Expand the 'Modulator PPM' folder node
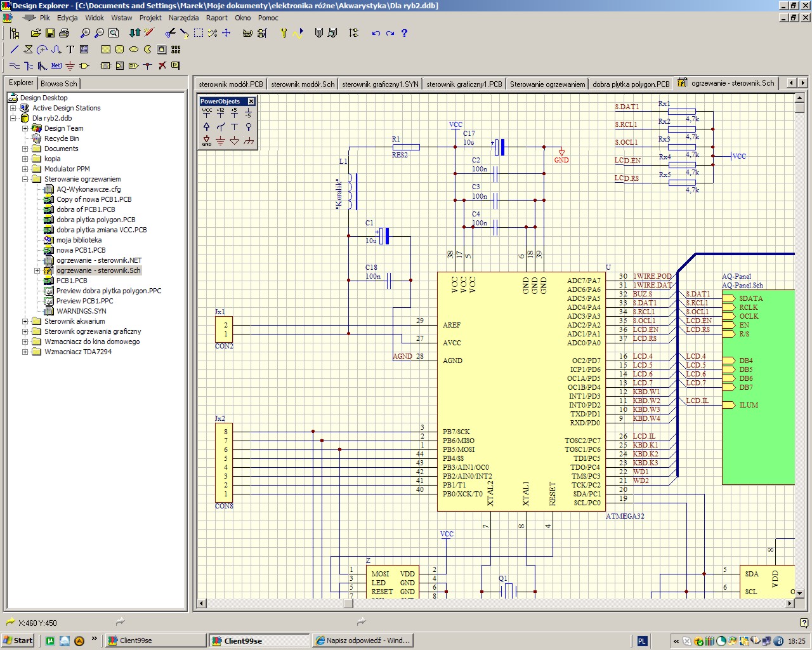This screenshot has width=812, height=650. point(25,169)
